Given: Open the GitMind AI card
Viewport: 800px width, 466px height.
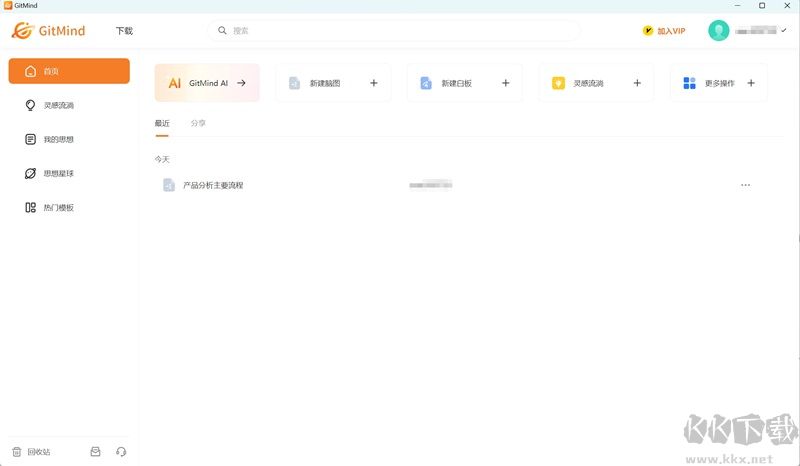Looking at the screenshot, I should point(207,83).
